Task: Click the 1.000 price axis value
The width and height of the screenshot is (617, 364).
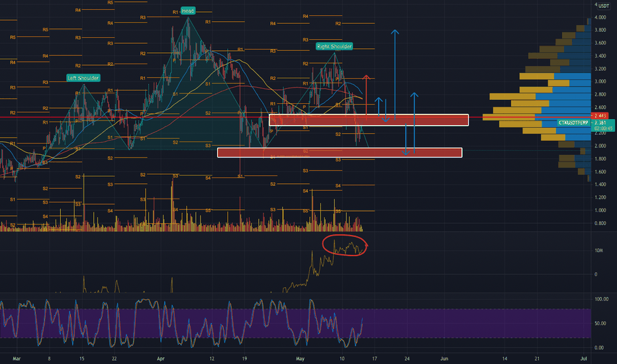Action: click(600, 210)
